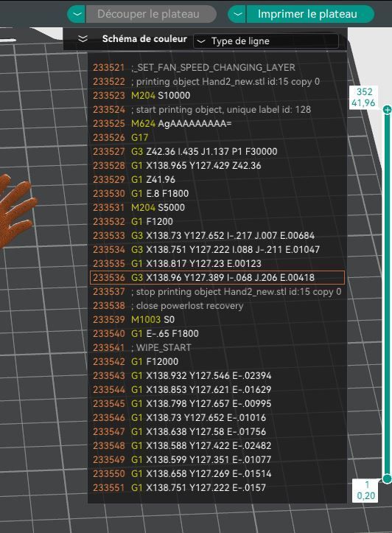
Task: Open the Type de ligne dropdown
Action: [x=266, y=41]
